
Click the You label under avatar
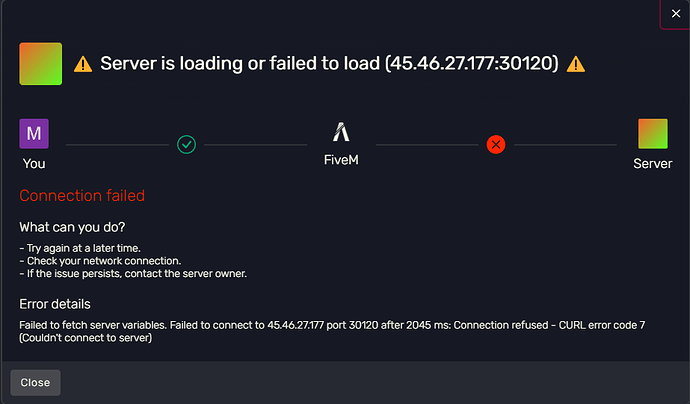34,164
